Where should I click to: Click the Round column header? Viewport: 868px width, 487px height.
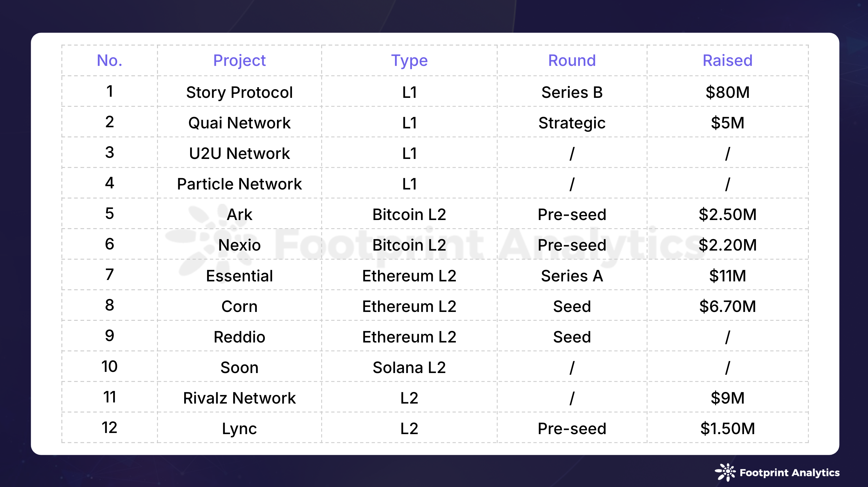coord(572,61)
